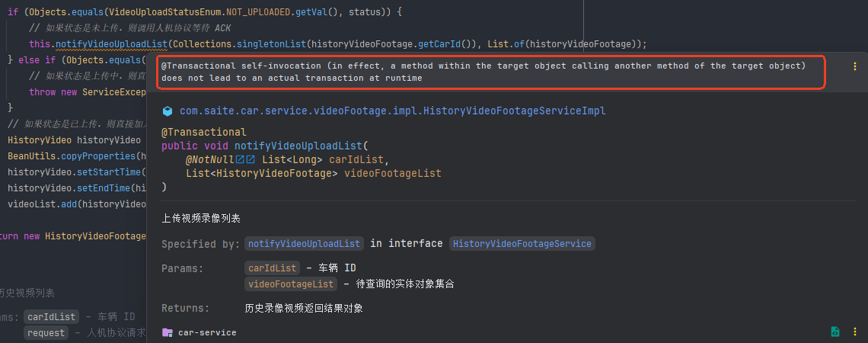Open the documentation popup's bottom three-dot menu
Image resolution: width=868 pixels, height=343 pixels.
click(x=855, y=332)
